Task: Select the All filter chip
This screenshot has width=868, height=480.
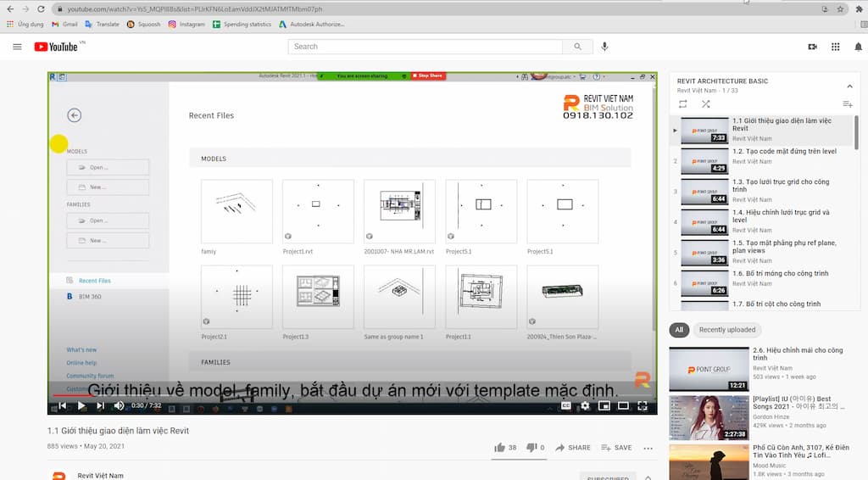Action: pos(679,330)
